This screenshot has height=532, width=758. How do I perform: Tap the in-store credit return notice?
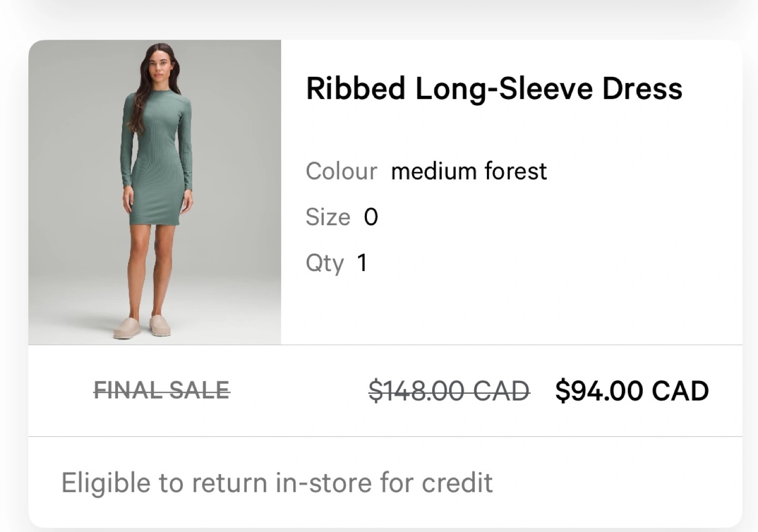coord(277,483)
